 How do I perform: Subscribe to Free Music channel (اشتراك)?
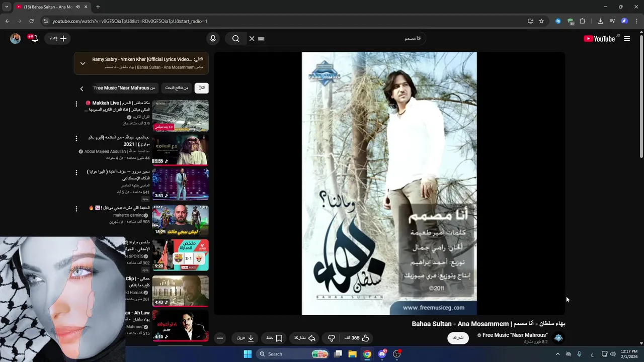458,338
